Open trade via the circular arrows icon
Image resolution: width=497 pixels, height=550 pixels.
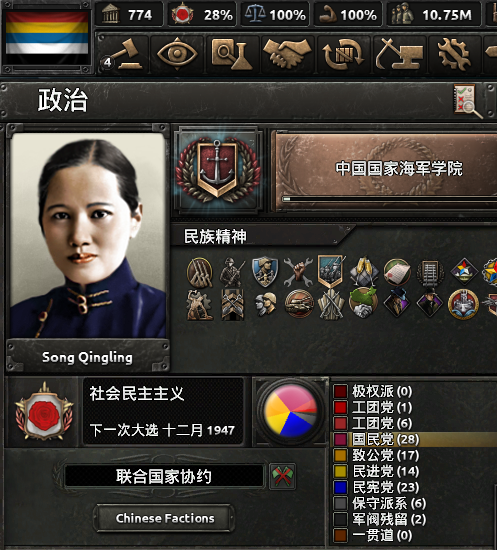[x=343, y=54]
